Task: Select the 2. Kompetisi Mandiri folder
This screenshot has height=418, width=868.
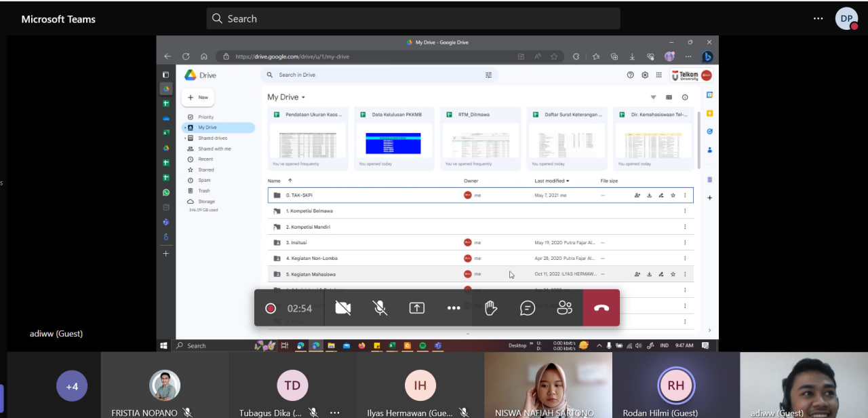Action: tap(481, 227)
